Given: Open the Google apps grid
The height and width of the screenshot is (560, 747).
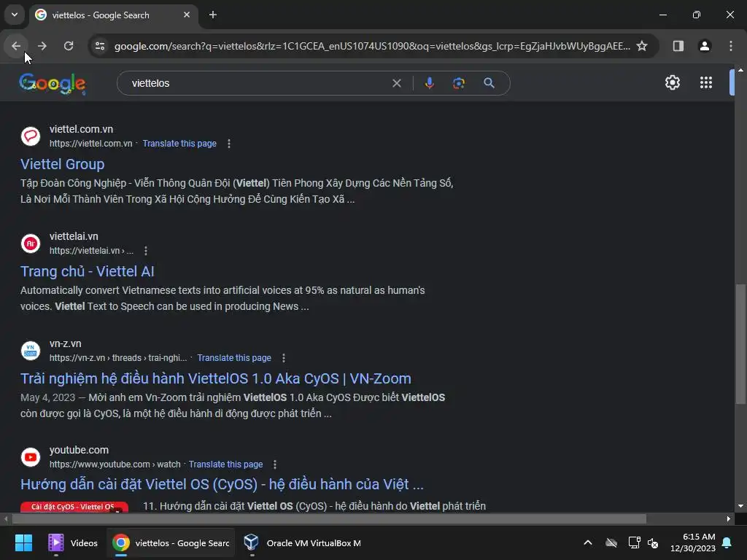Looking at the screenshot, I should [x=706, y=83].
